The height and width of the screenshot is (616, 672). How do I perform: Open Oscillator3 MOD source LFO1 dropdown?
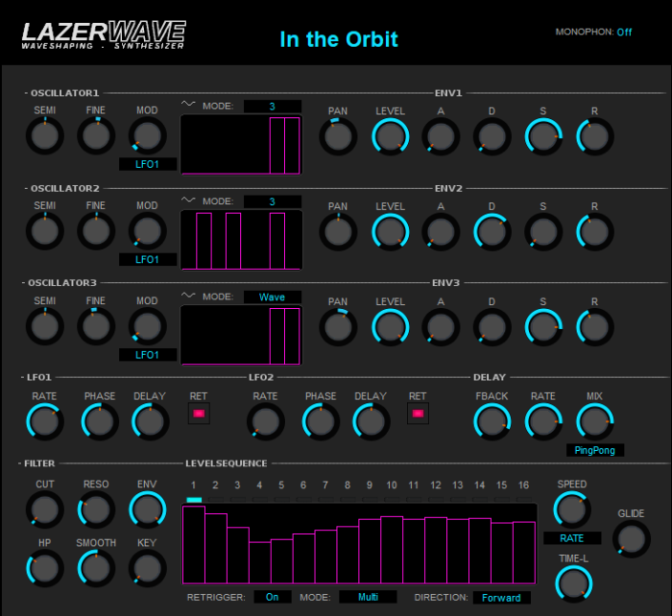(x=148, y=355)
